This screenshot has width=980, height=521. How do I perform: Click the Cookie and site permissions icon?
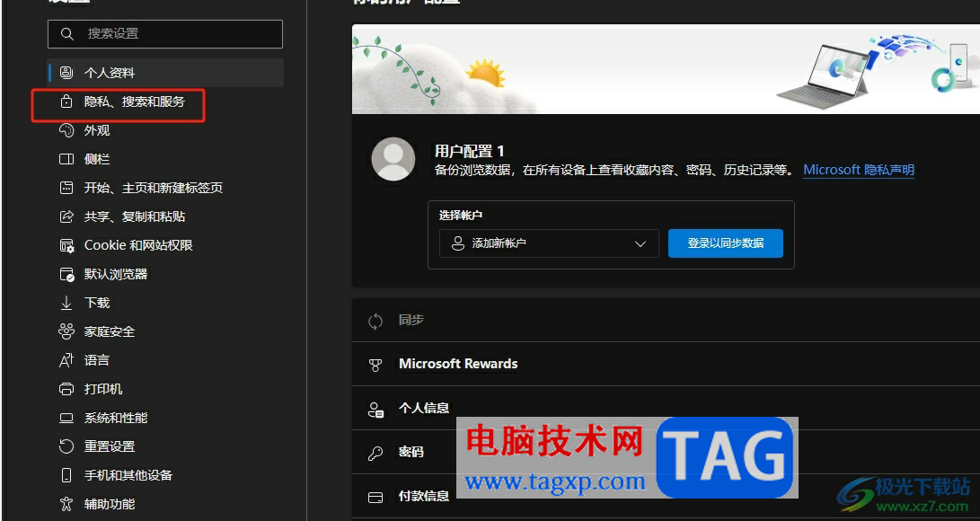pyautogui.click(x=66, y=245)
